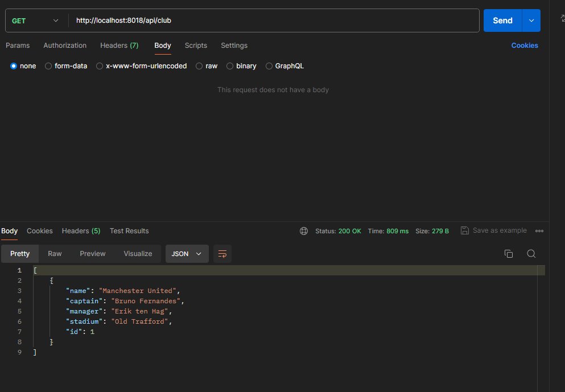Screen dimensions: 565x392
Task: Click the 809 ms response time
Action: pyautogui.click(x=398, y=232)
